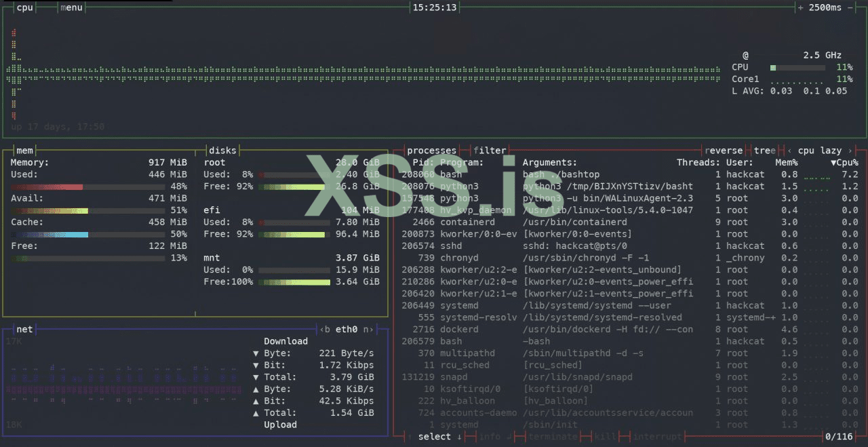Move process selection up with the up arrow

tap(409, 437)
